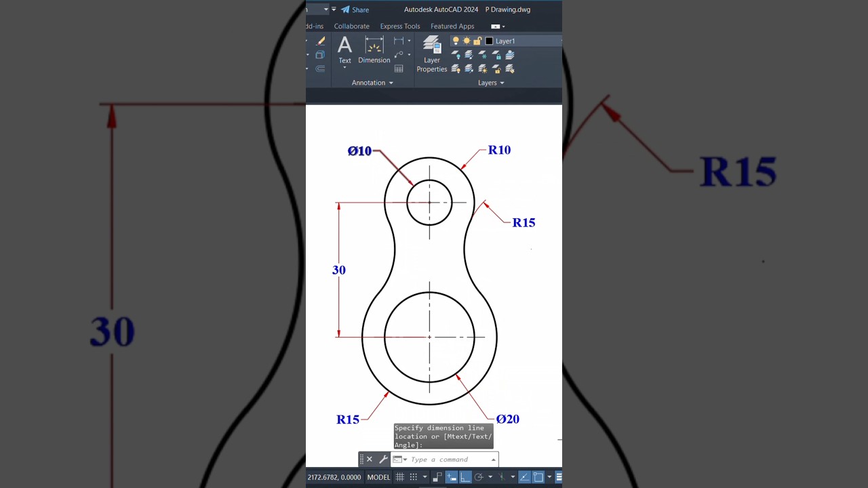The width and height of the screenshot is (868, 488).
Task: Choose the Leader annotation icon
Action: click(x=398, y=54)
